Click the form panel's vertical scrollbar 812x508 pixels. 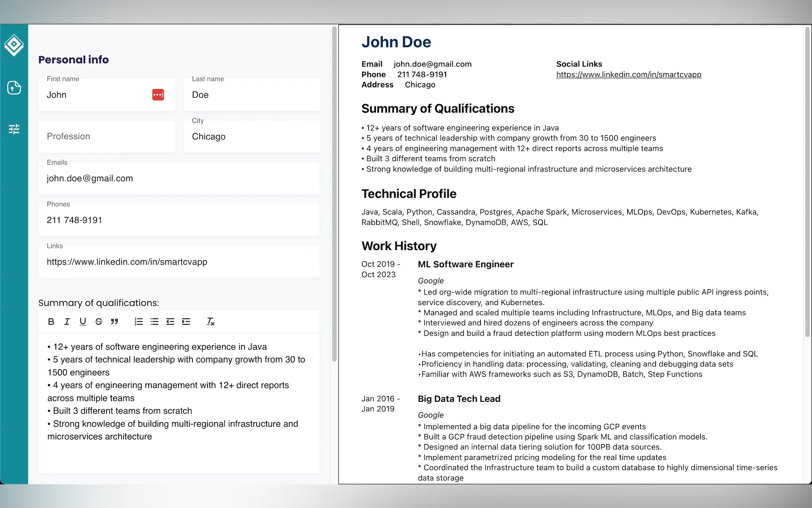click(x=334, y=194)
